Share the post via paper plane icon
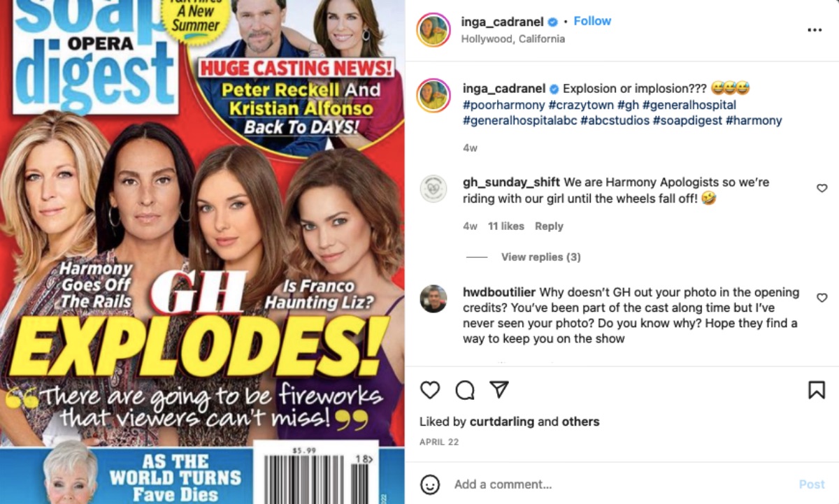 click(499, 389)
